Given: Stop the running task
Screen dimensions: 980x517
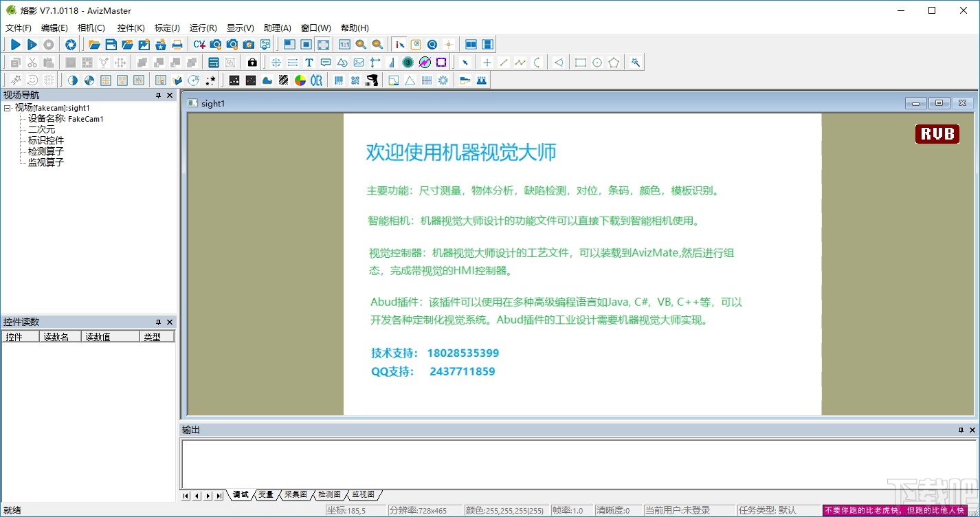Looking at the screenshot, I should (x=48, y=44).
